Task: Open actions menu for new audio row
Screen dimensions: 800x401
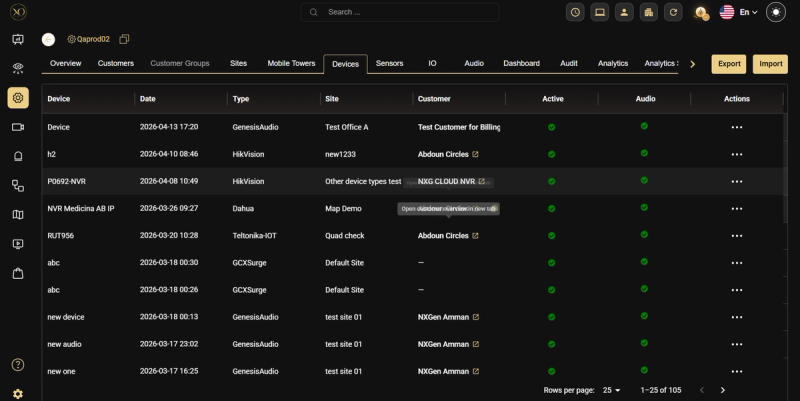Action: tap(737, 344)
